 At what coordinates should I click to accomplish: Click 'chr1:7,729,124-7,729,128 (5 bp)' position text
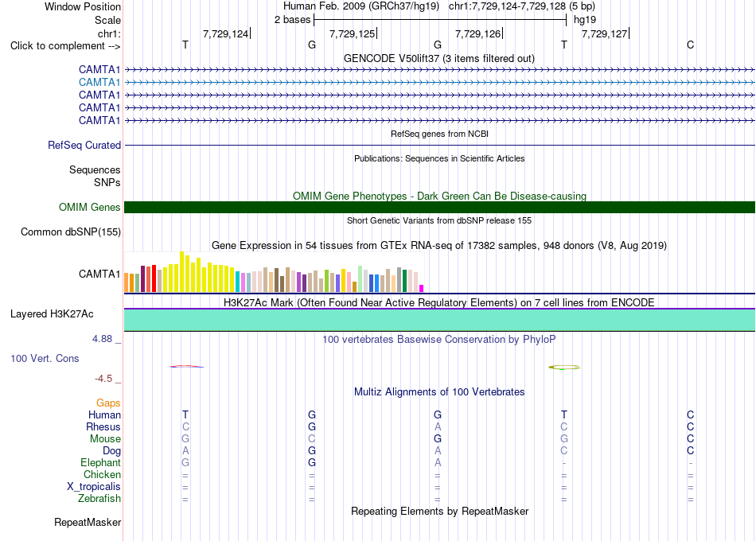[x=522, y=6]
